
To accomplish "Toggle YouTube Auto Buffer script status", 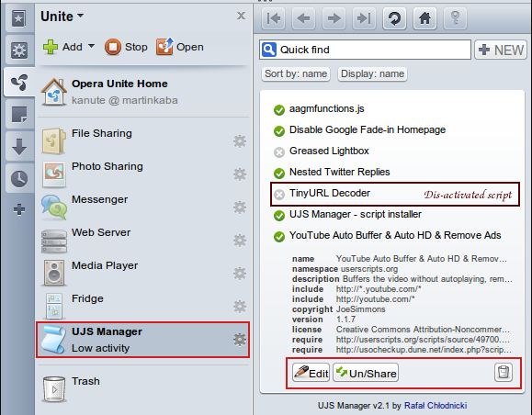I will tap(279, 237).
